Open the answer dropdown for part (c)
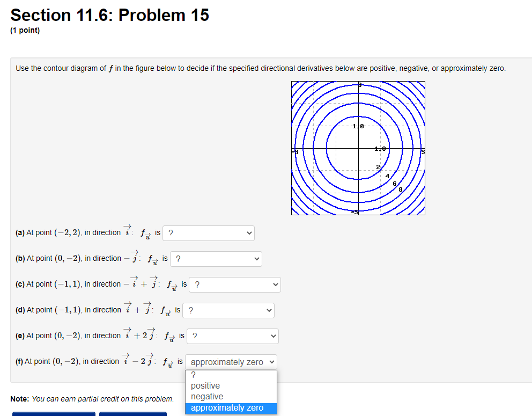This screenshot has height=416, width=532. 234,284
